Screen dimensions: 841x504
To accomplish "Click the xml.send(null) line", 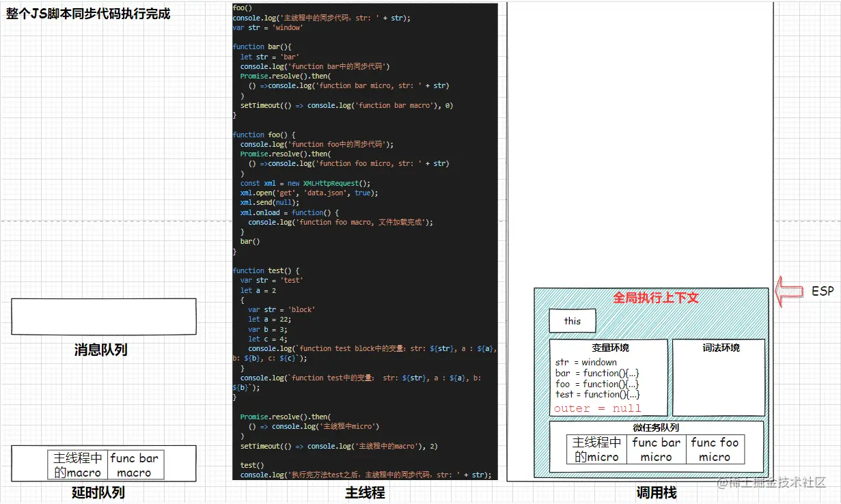I will tap(270, 203).
